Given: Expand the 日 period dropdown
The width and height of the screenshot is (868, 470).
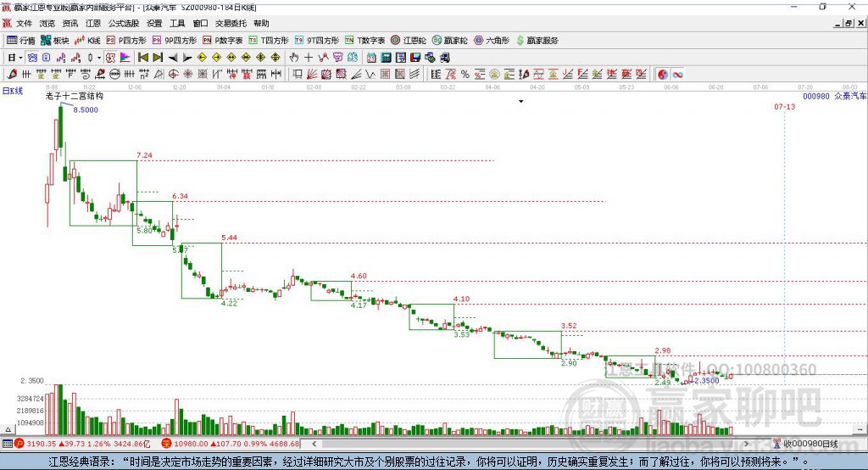Looking at the screenshot, I should pyautogui.click(x=20, y=58).
